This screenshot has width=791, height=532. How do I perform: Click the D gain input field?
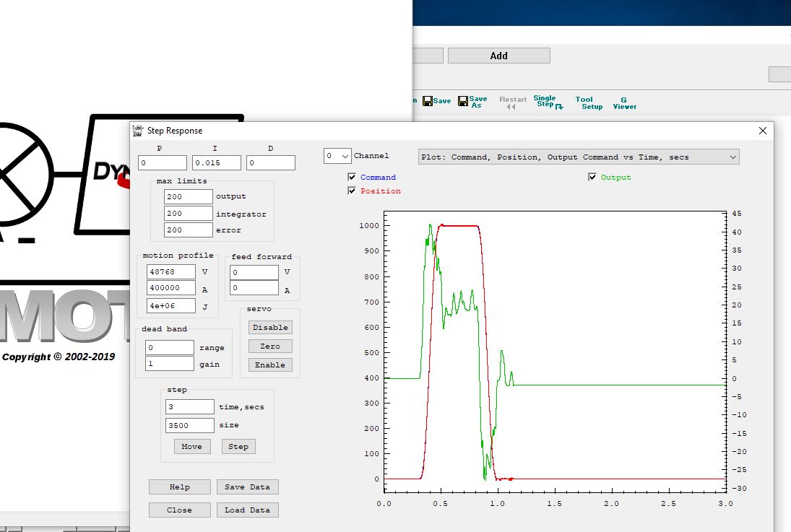tap(271, 163)
